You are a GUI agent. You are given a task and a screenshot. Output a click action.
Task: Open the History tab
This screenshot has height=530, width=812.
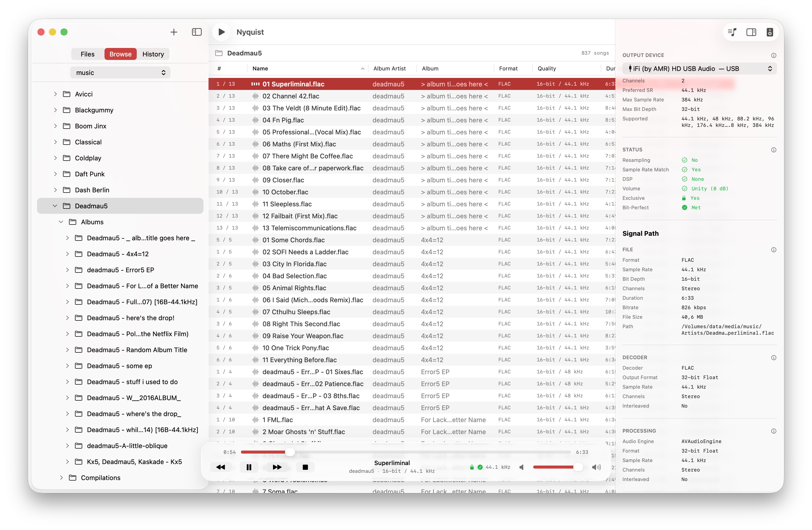[153, 54]
